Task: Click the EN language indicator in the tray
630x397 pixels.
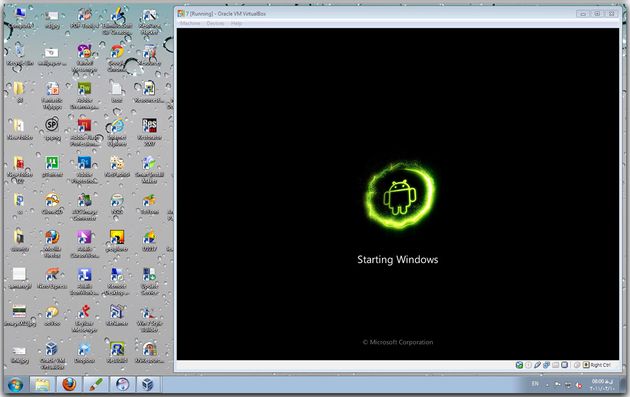Action: (x=535, y=384)
